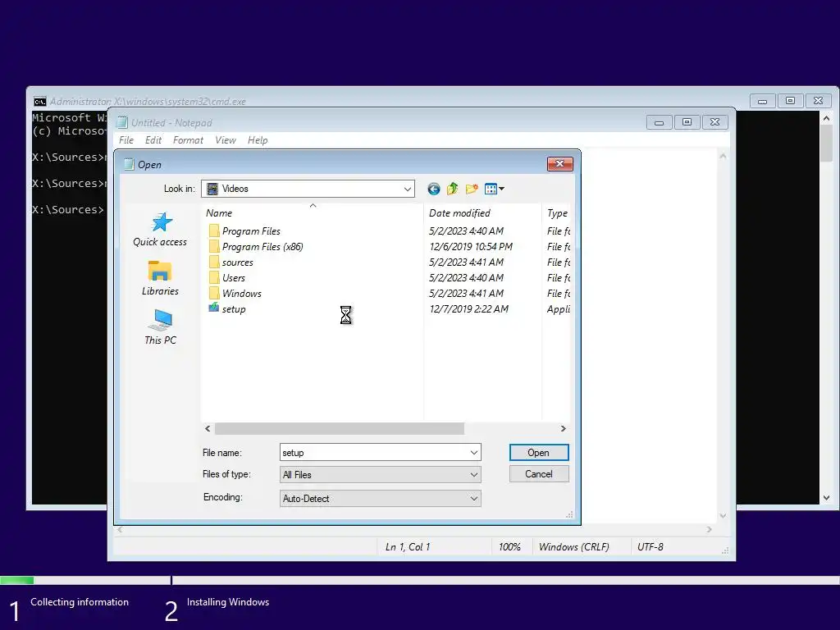Expand the File name dropdown arrow

(474, 453)
